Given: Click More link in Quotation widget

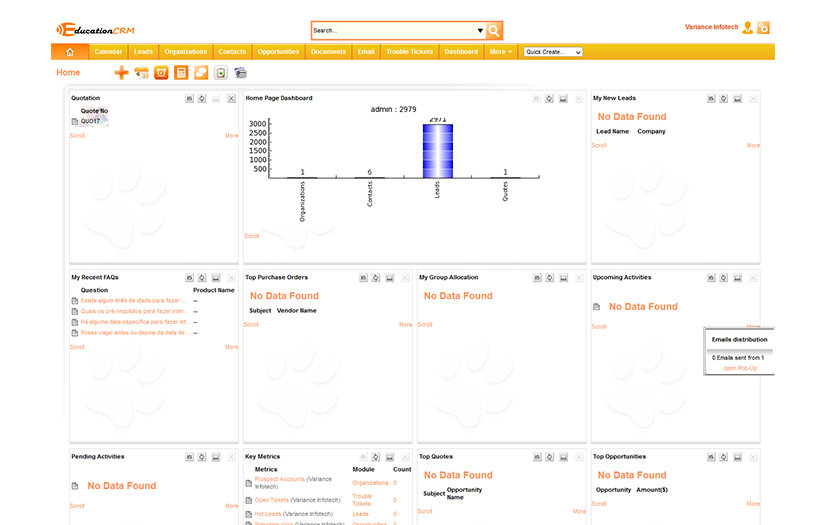Looking at the screenshot, I should pyautogui.click(x=232, y=136).
